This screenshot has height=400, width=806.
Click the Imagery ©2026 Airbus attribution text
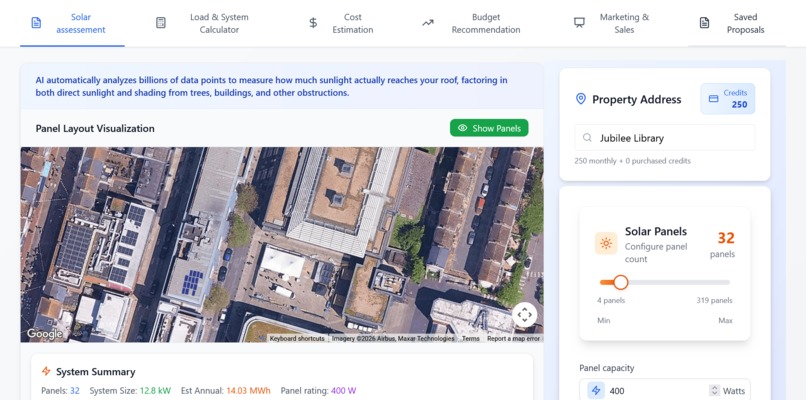393,339
